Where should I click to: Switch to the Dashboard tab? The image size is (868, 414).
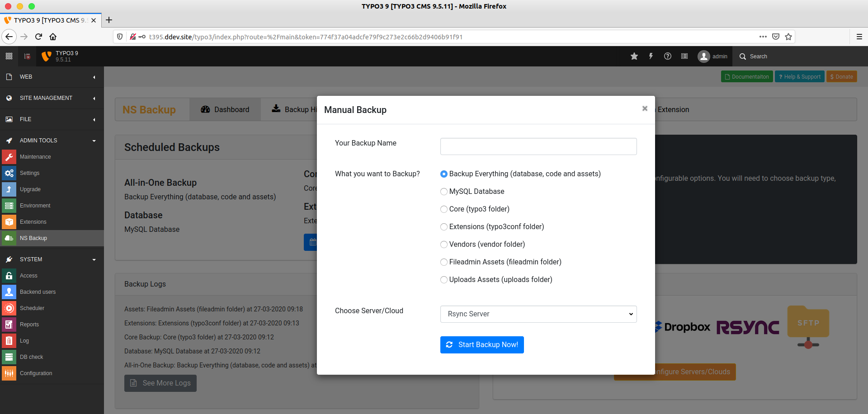tap(225, 109)
